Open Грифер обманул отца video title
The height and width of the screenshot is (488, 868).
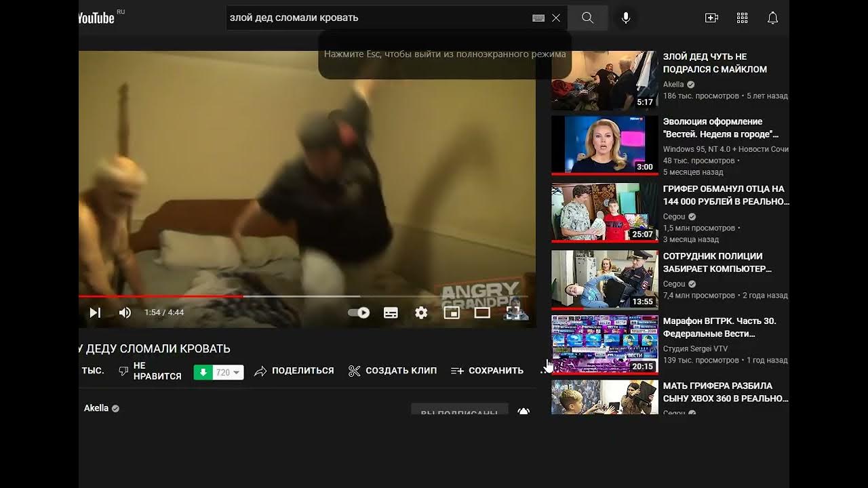tap(726, 195)
